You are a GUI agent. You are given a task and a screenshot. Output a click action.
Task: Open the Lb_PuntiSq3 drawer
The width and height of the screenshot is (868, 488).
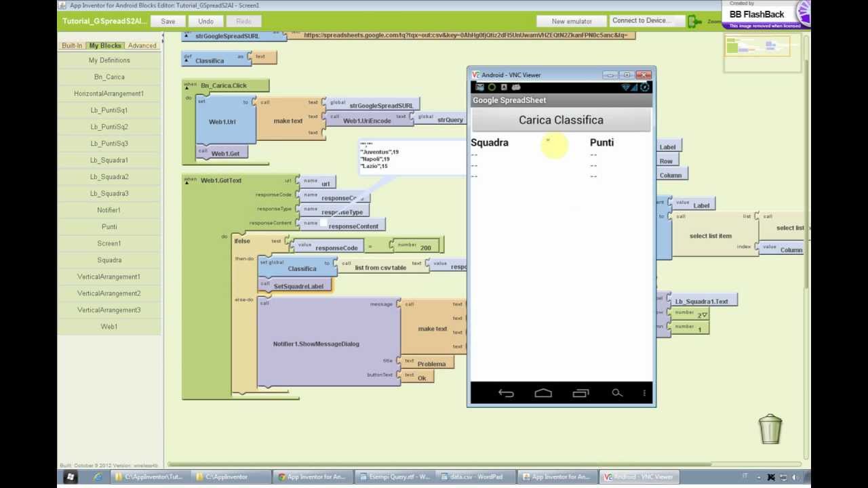coord(109,143)
